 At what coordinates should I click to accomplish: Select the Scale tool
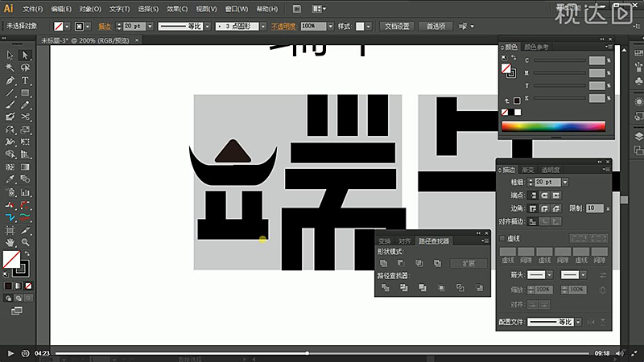click(25, 130)
